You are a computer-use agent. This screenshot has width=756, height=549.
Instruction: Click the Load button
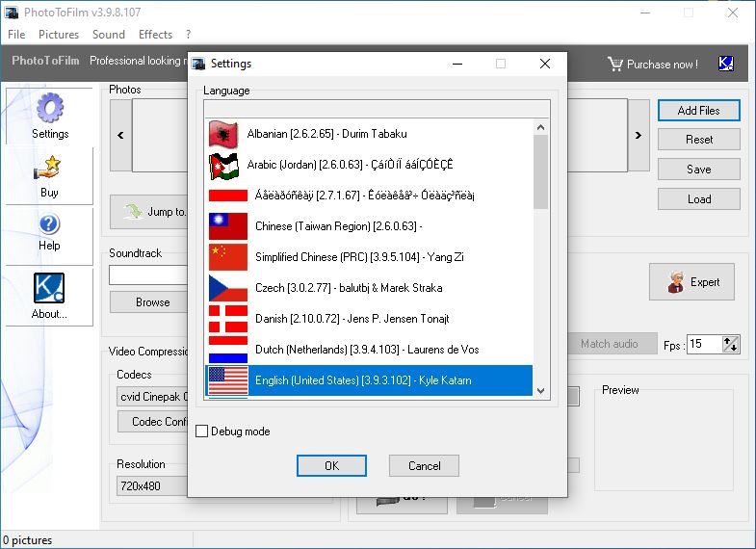[x=698, y=199]
